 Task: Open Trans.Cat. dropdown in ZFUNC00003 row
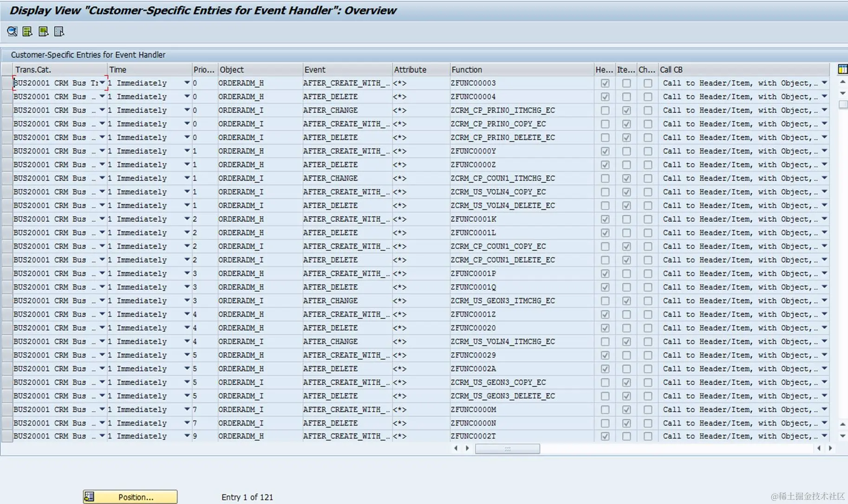coord(102,83)
